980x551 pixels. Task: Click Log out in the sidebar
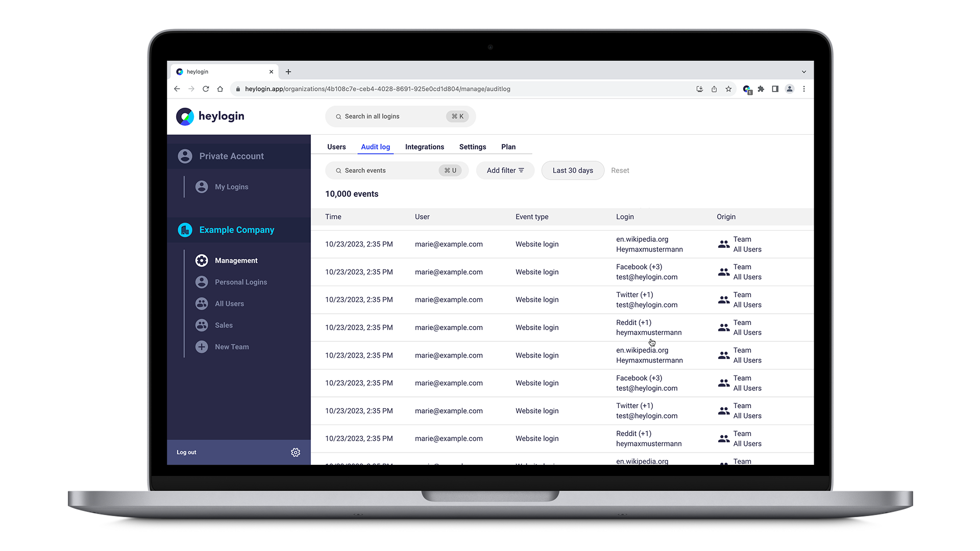tap(186, 453)
